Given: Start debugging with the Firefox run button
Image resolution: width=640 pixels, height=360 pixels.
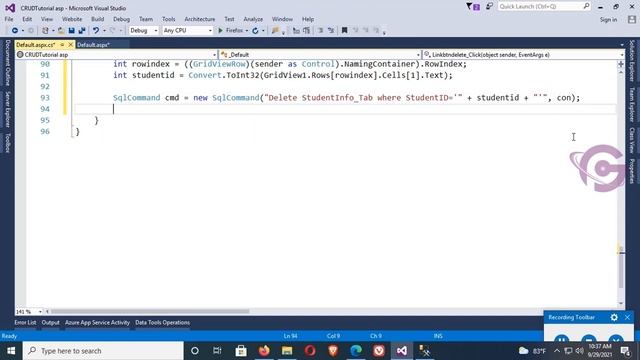Looking at the screenshot, I should tap(230, 31).
